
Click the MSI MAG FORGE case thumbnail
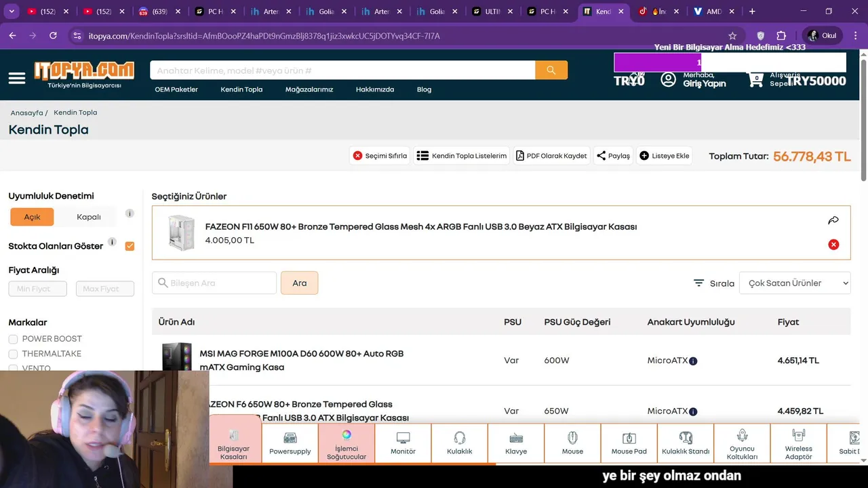177,357
